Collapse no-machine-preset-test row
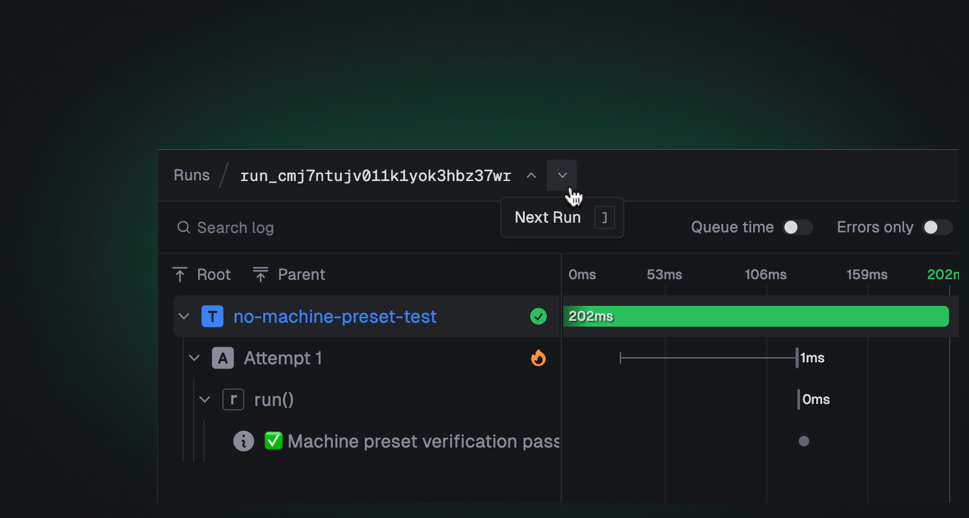 [184, 316]
